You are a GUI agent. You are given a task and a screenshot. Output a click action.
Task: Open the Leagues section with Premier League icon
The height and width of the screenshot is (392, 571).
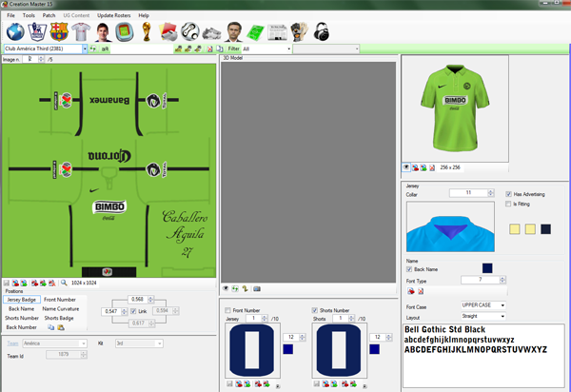coord(37,31)
